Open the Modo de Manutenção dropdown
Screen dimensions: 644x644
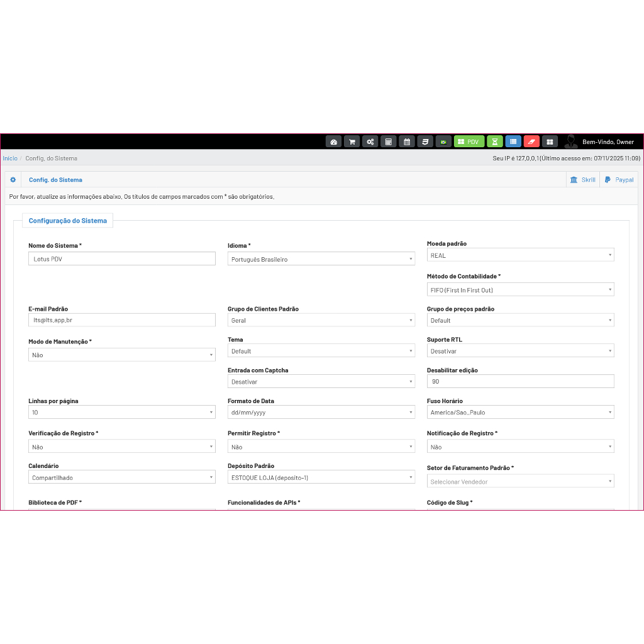(122, 355)
